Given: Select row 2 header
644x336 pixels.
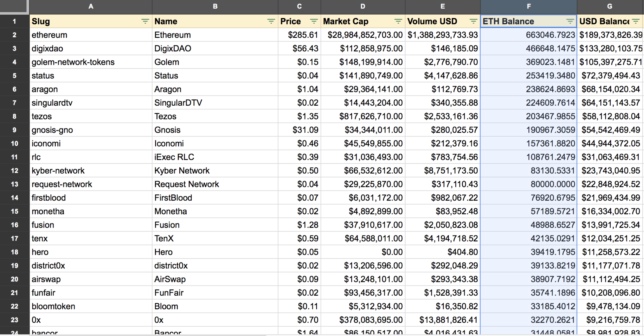Looking at the screenshot, I should [x=14, y=35].
